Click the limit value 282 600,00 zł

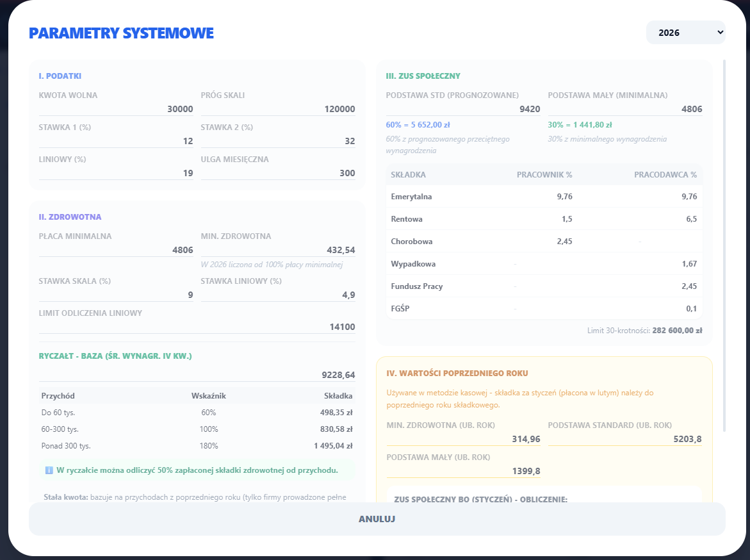[677, 330]
